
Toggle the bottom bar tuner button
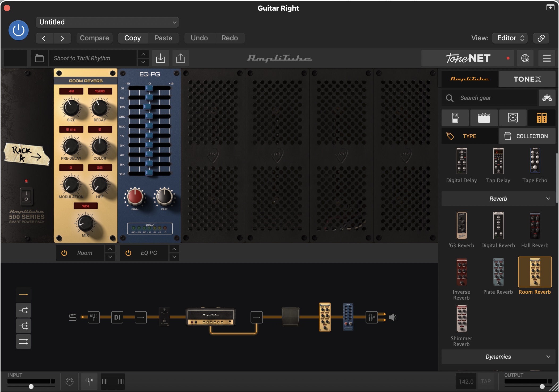click(x=89, y=382)
